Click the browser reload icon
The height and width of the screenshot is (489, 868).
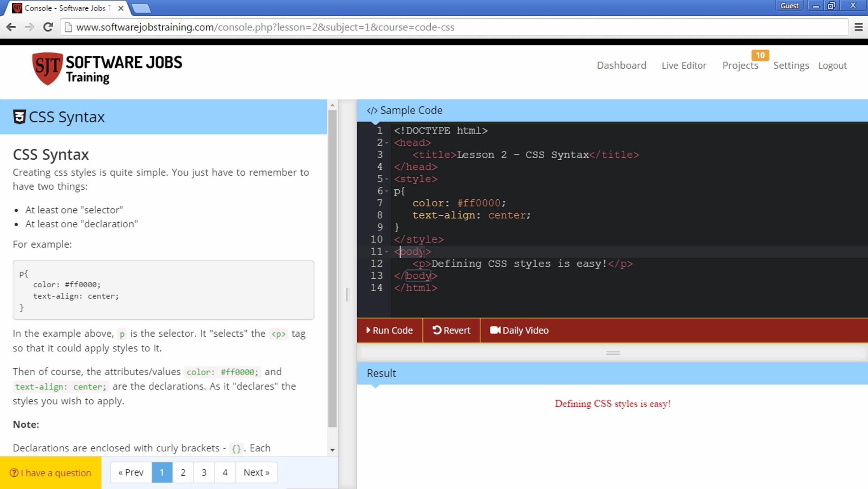(x=48, y=27)
